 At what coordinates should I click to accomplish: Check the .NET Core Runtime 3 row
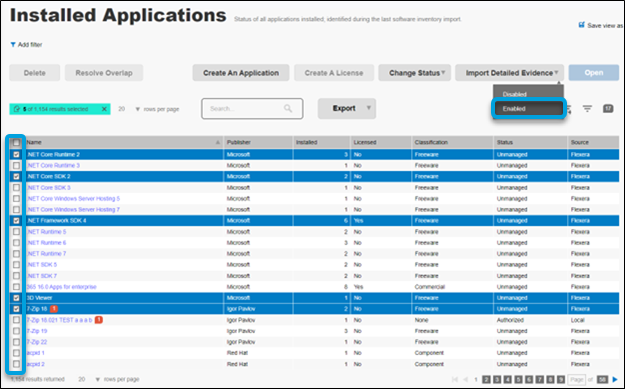pyautogui.click(x=16, y=165)
